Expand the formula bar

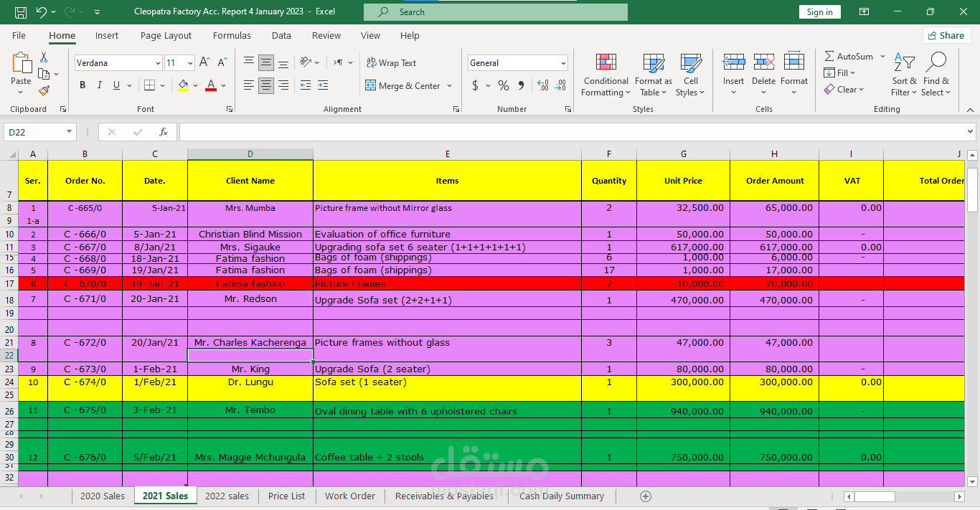[x=971, y=132]
